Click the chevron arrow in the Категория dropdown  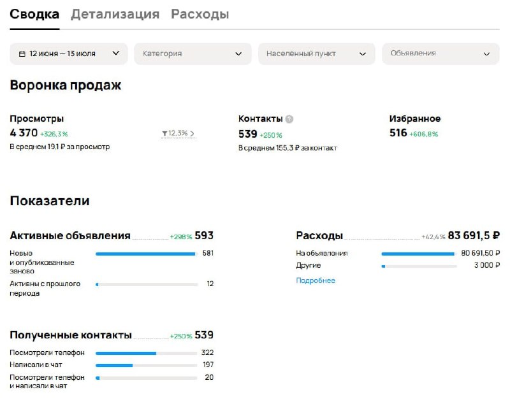pos(238,54)
